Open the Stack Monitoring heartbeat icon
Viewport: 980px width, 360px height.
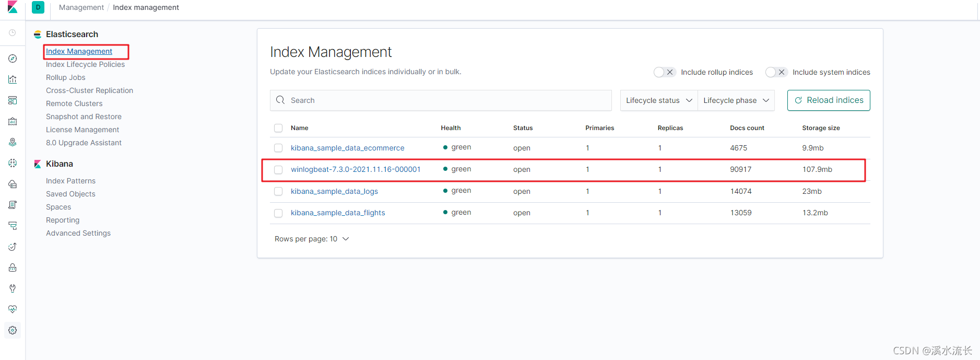pos(13,309)
